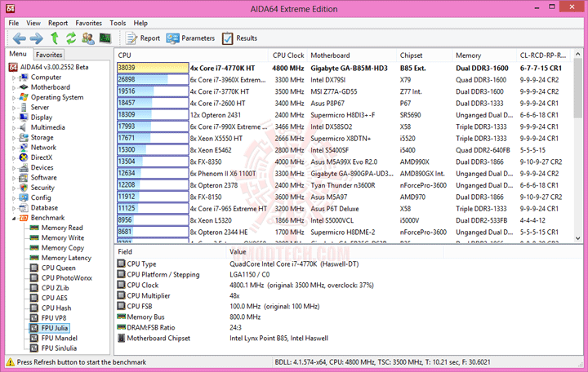Expand the Storage tree node
This screenshot has height=372, width=588.
(x=14, y=138)
